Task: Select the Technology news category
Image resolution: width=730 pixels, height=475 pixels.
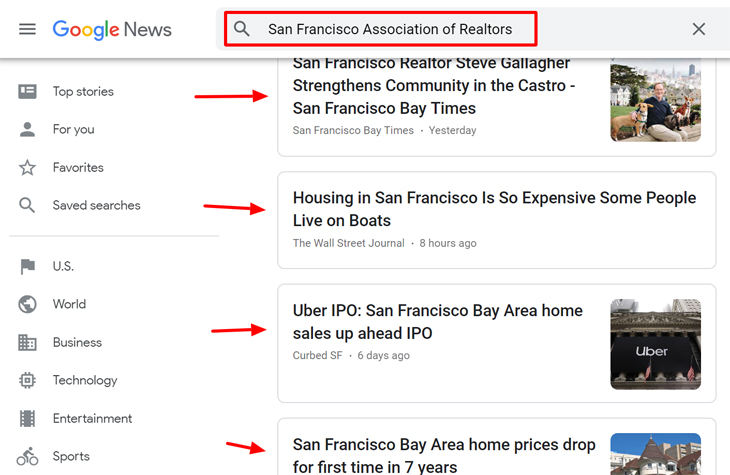Action: (x=85, y=380)
